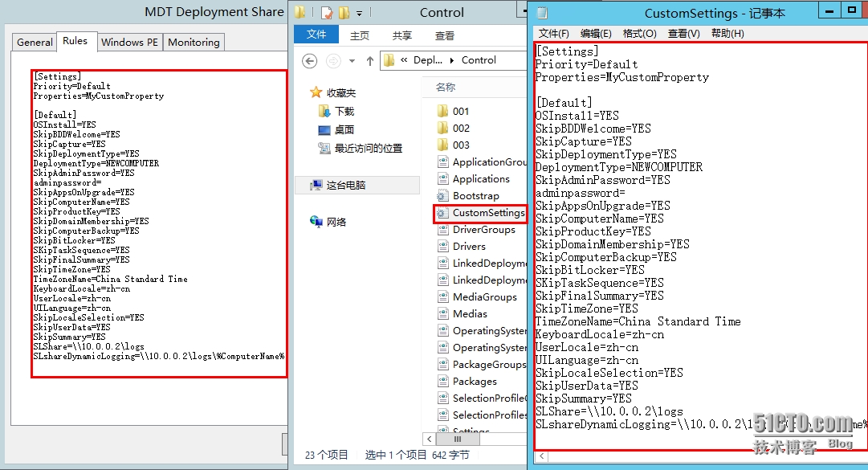
Task: Open 桌面 desktop in sidebar
Action: click(x=336, y=129)
